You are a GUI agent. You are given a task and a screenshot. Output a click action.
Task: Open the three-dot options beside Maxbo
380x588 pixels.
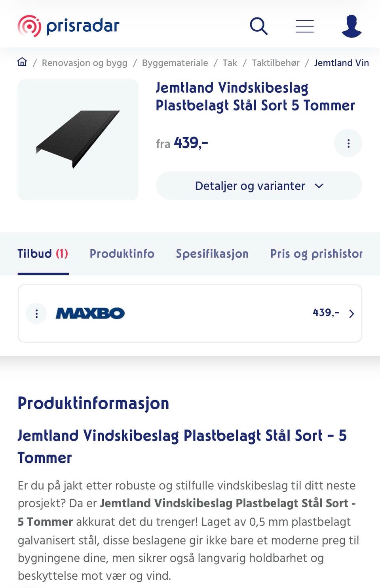pyautogui.click(x=36, y=314)
